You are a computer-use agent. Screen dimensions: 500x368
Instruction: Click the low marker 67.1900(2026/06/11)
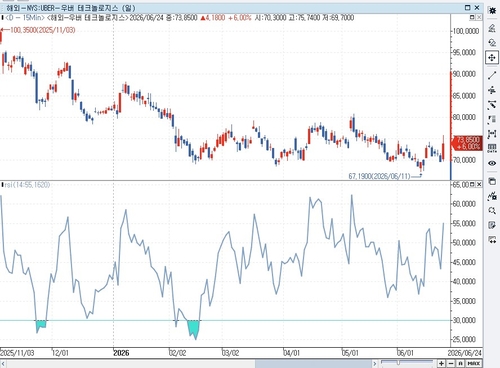(x=379, y=176)
